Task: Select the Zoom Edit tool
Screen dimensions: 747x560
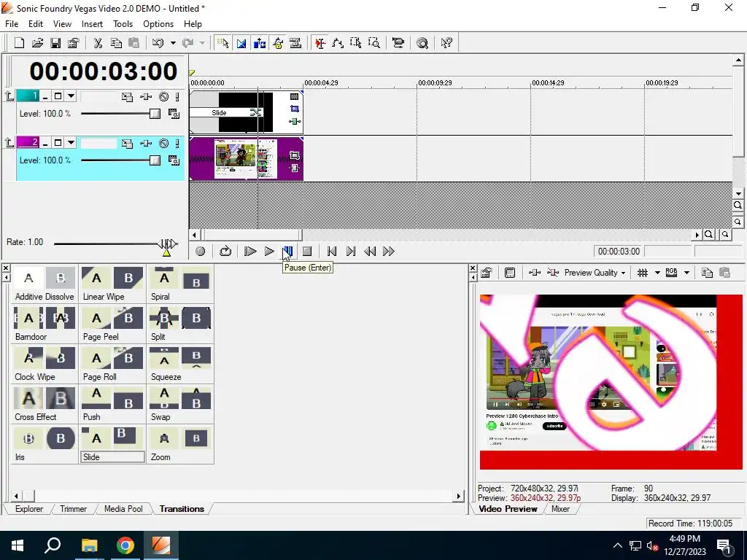Action: (374, 43)
